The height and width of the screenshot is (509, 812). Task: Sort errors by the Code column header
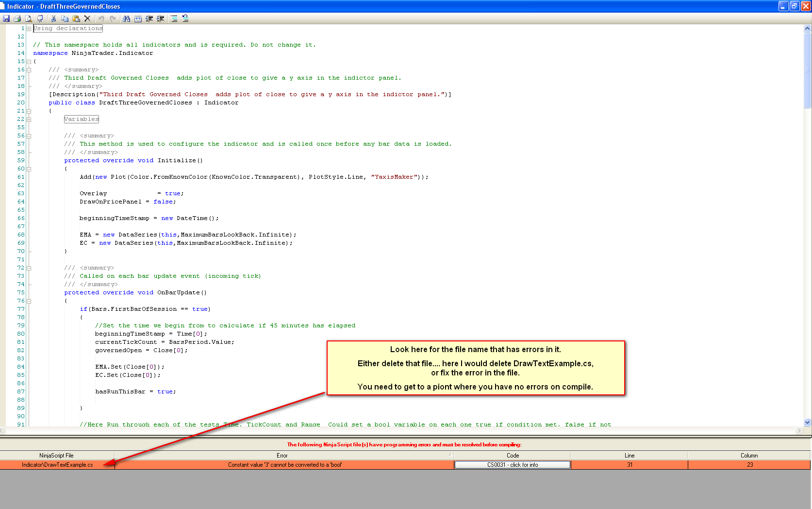tap(513, 456)
